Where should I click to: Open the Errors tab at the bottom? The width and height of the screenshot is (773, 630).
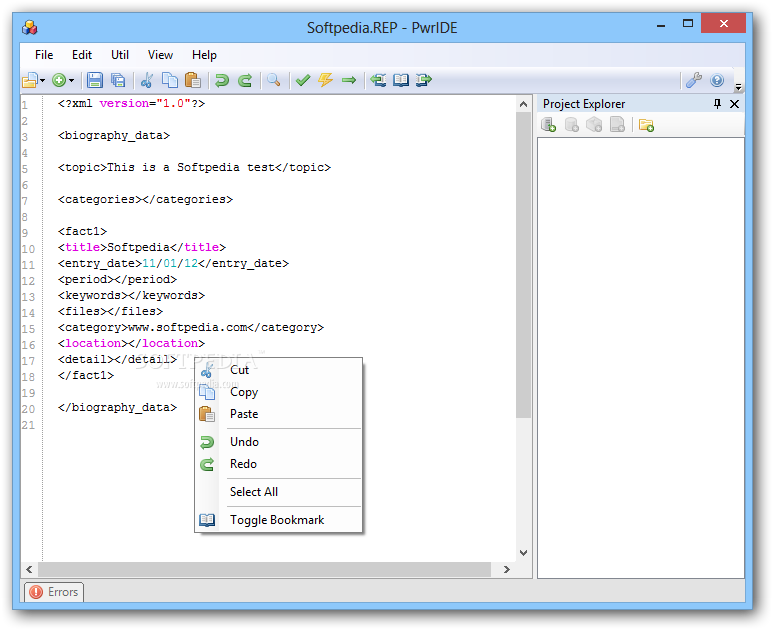pyautogui.click(x=54, y=592)
